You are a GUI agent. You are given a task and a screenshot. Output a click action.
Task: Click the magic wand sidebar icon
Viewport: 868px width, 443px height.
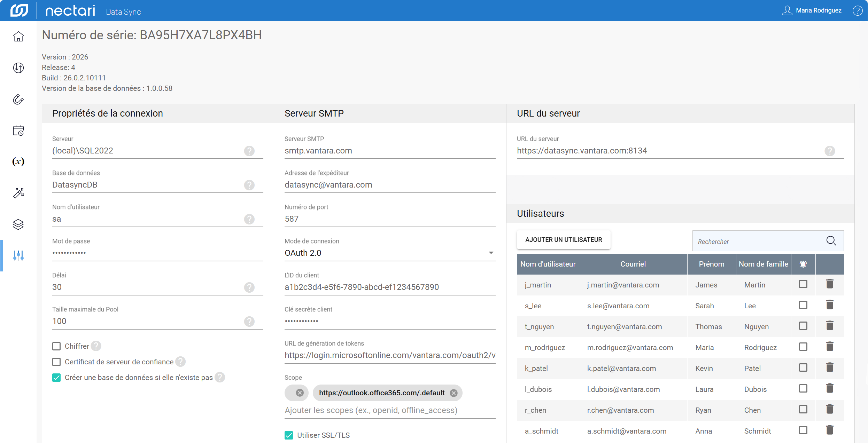coord(18,193)
